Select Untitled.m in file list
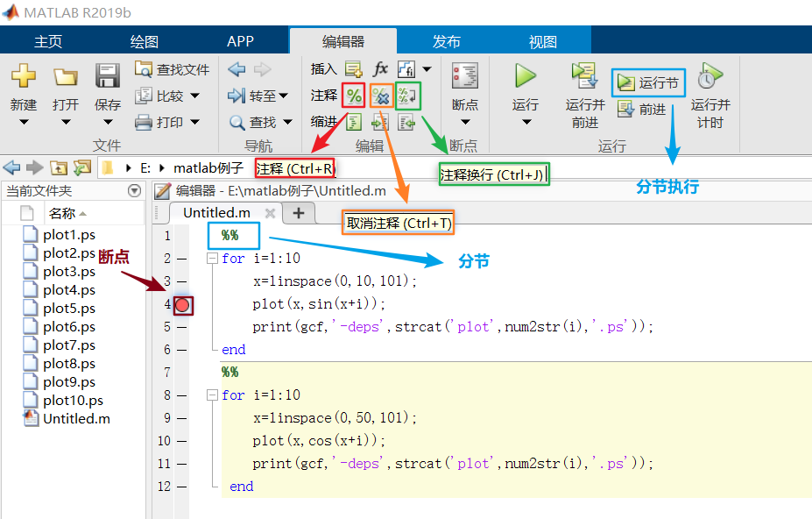This screenshot has height=519, width=812. click(x=76, y=419)
